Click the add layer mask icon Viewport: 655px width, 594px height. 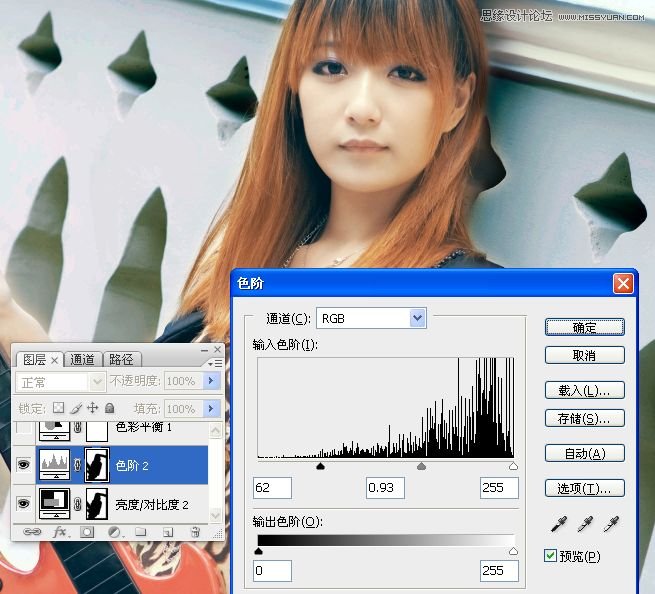coord(87,532)
